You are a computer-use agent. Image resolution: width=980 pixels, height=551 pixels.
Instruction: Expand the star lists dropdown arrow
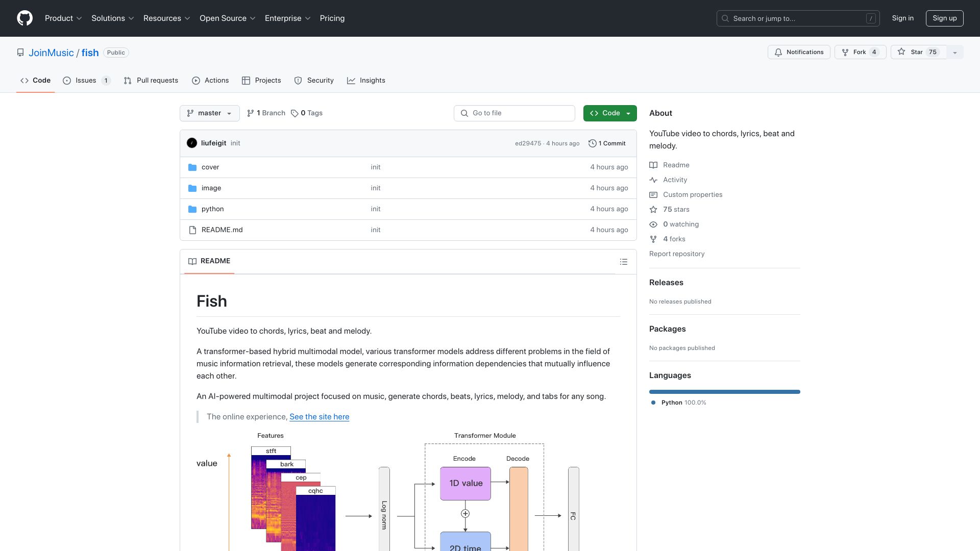955,52
